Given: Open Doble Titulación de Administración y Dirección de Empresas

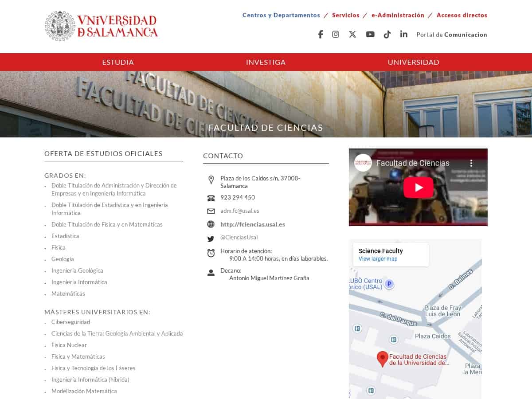Looking at the screenshot, I should pos(114,189).
